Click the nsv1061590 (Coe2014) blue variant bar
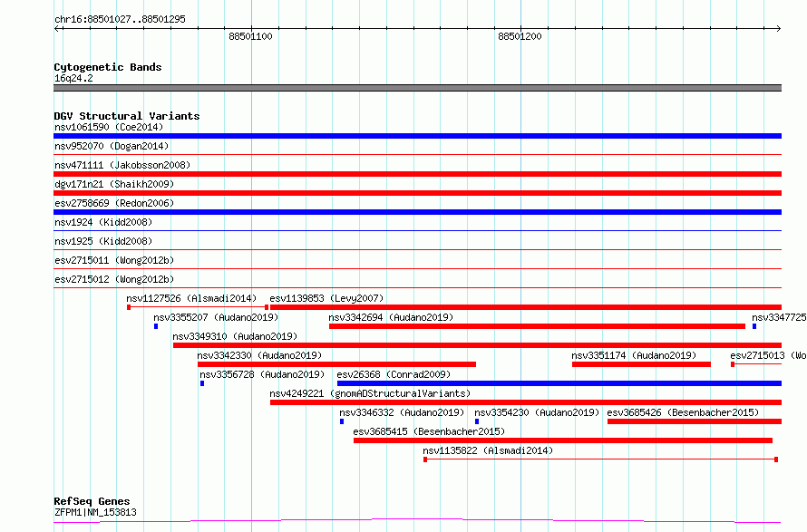The height and width of the screenshot is (532, 807). tap(417, 136)
